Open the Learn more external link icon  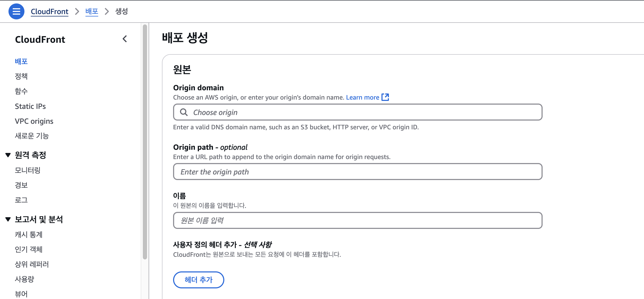(x=385, y=97)
